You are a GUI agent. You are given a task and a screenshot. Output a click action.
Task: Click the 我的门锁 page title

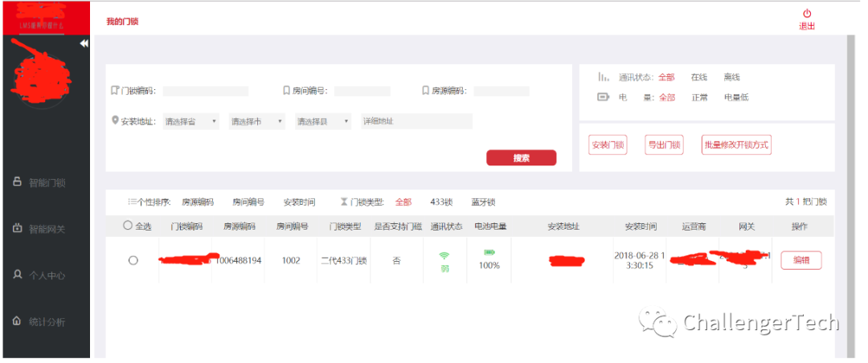coord(122,22)
